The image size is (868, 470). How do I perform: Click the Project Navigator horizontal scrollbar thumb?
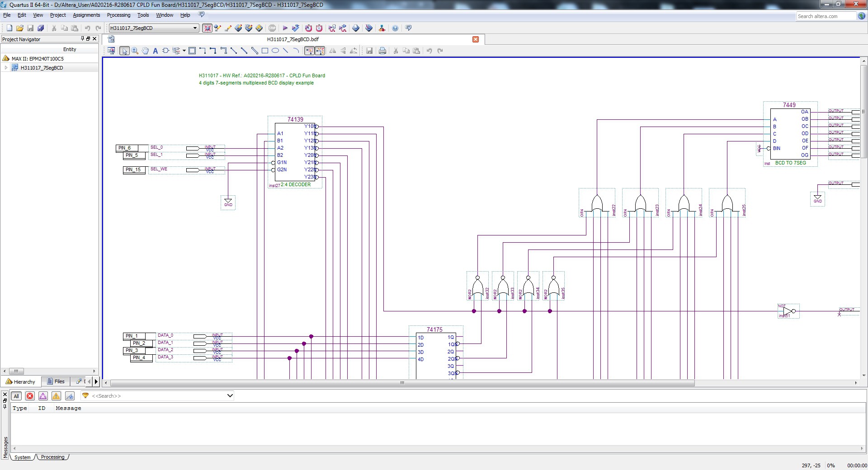click(x=16, y=371)
